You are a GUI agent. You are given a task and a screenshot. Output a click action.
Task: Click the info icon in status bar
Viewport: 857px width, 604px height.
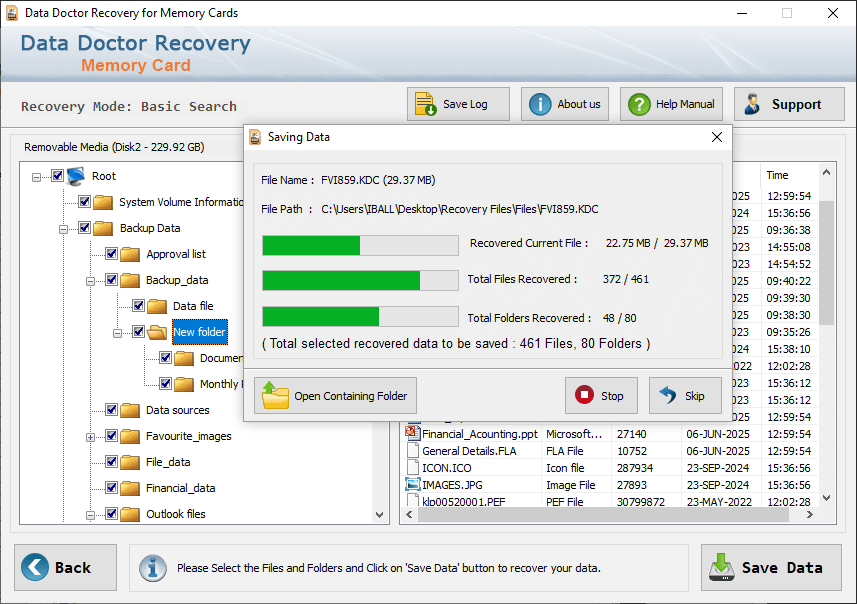coord(153,568)
